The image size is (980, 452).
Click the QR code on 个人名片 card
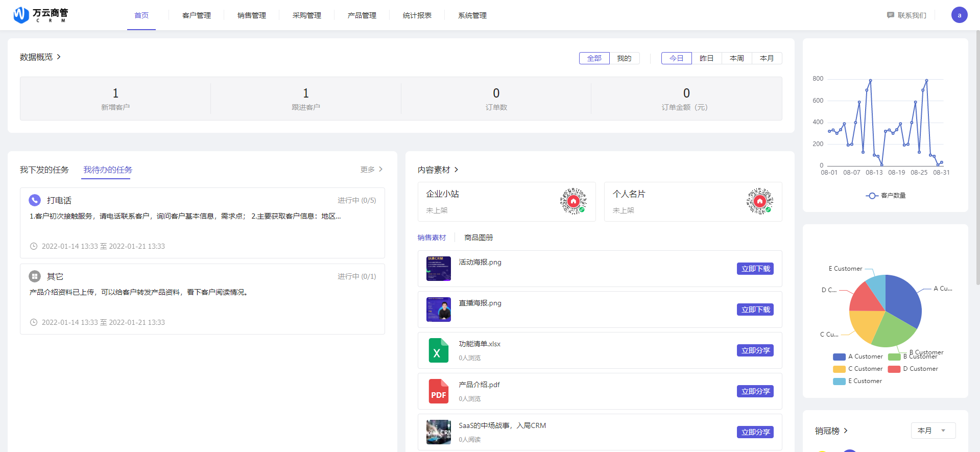pyautogui.click(x=760, y=201)
